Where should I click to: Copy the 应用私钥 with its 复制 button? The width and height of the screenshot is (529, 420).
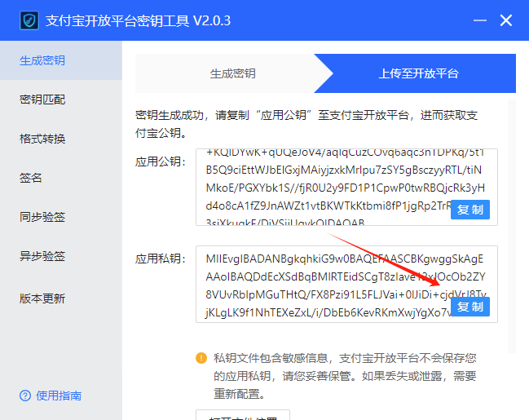tap(470, 307)
